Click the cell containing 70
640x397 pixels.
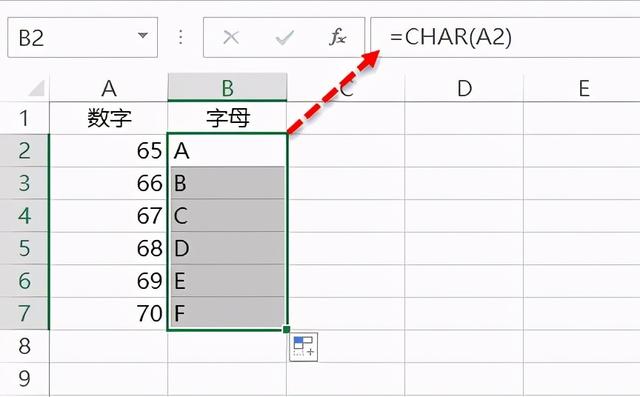click(x=109, y=313)
